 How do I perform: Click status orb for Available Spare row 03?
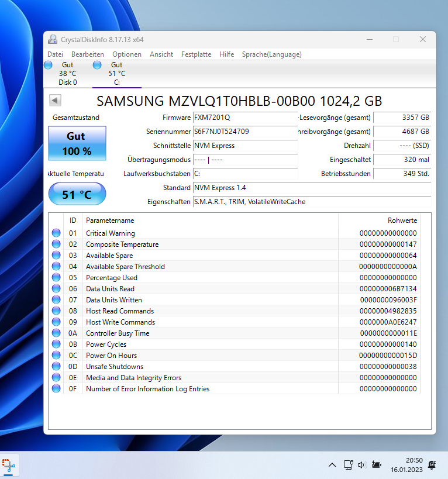pos(56,255)
